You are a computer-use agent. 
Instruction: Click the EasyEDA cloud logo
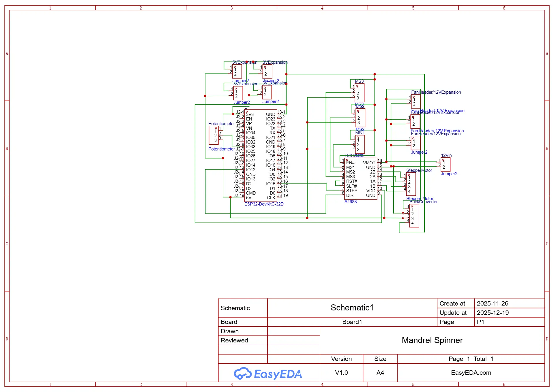(x=267, y=374)
